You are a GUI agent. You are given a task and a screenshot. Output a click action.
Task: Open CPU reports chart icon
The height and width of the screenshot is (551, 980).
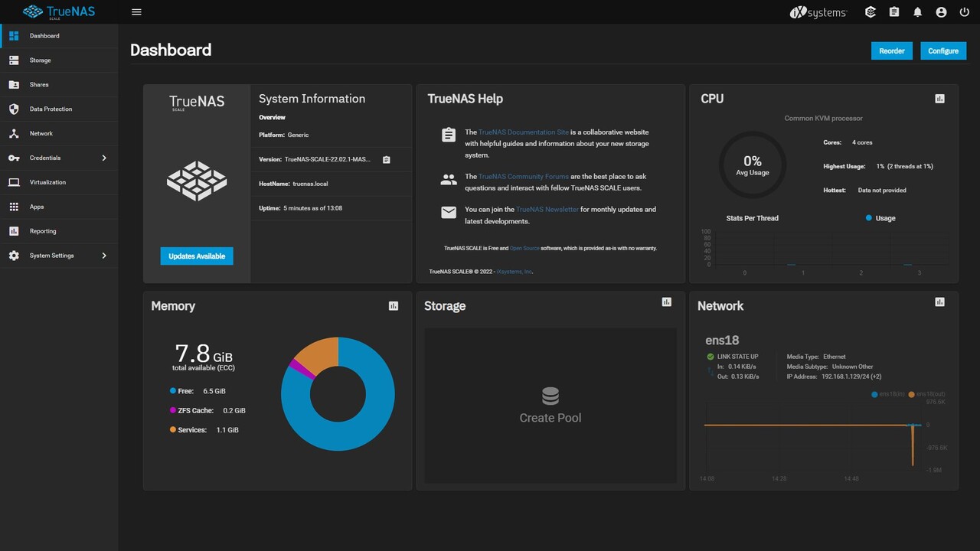point(939,99)
